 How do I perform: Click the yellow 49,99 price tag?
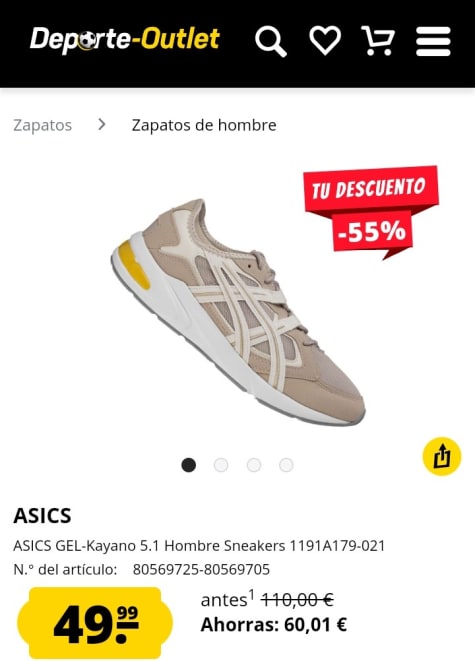[x=95, y=622]
